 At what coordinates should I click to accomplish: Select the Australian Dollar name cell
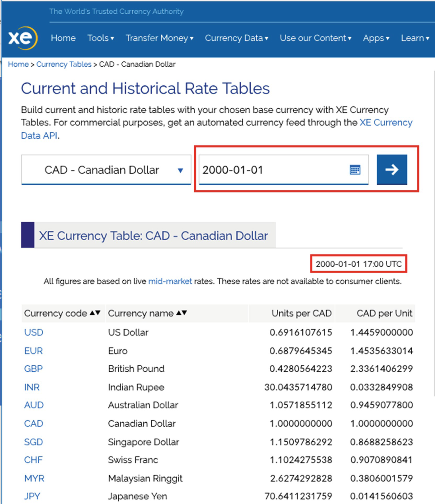(x=143, y=405)
